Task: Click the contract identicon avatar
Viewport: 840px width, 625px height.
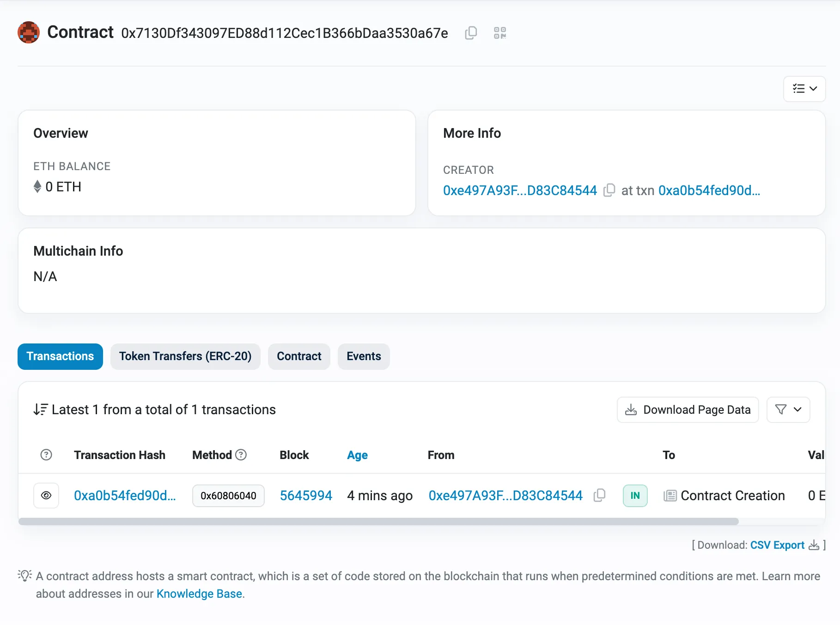Action: click(x=29, y=32)
